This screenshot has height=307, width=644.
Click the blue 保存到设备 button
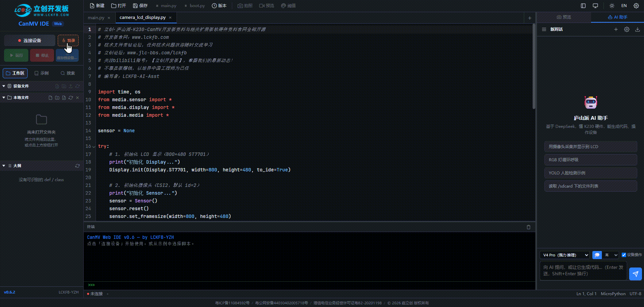pyautogui.click(x=67, y=55)
